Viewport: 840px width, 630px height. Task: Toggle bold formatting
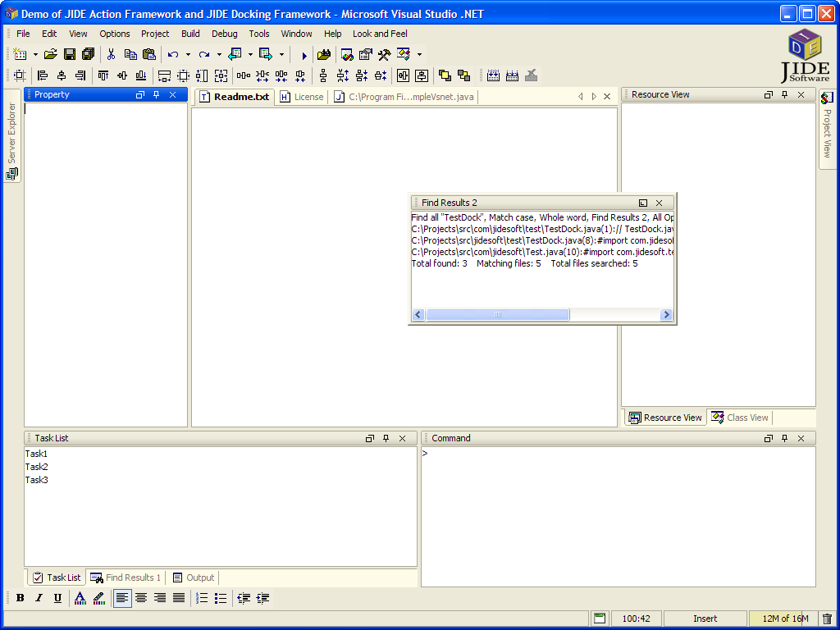tap(21, 598)
